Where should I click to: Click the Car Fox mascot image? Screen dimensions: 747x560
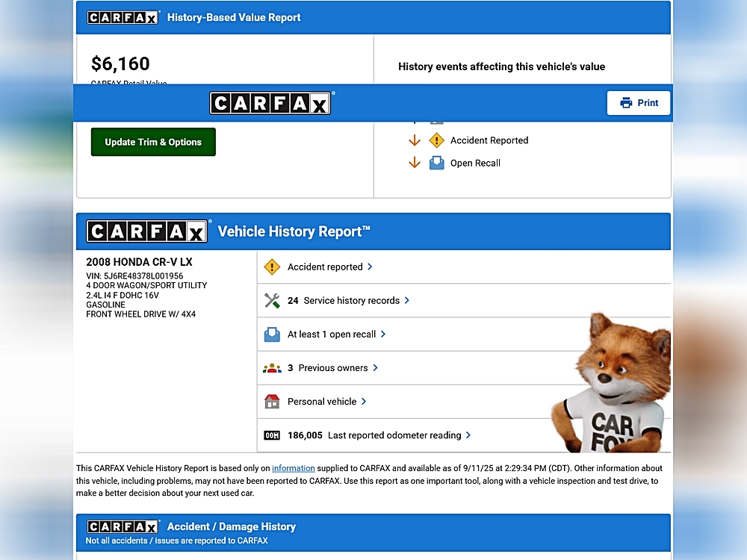click(x=612, y=382)
